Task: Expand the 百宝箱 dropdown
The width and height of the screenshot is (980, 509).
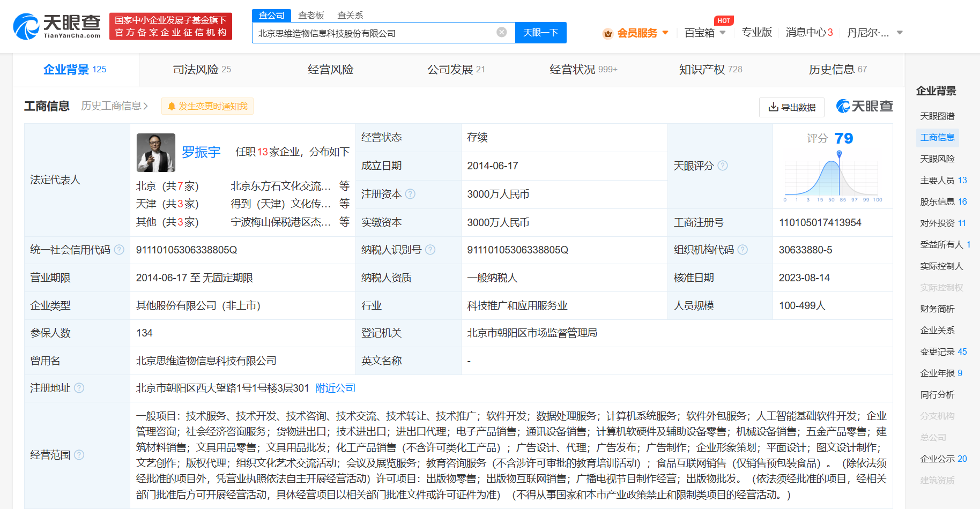Action: point(723,33)
